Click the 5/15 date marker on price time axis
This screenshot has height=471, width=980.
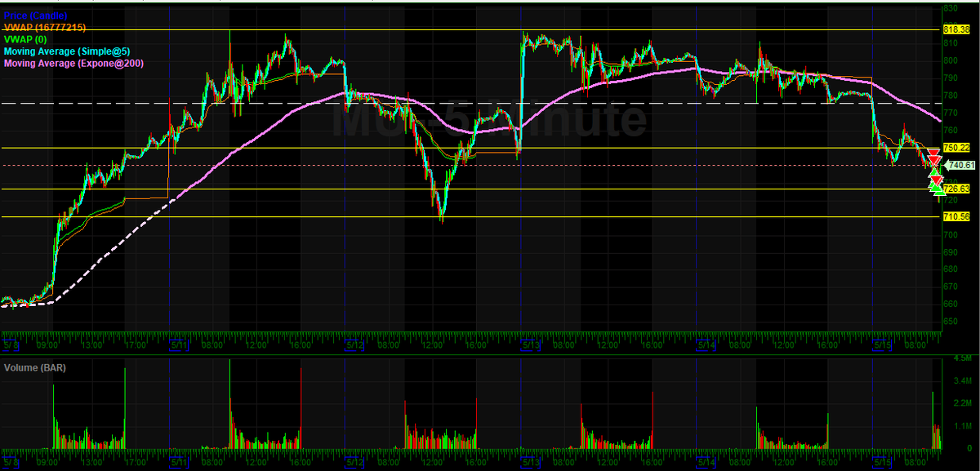click(x=882, y=345)
